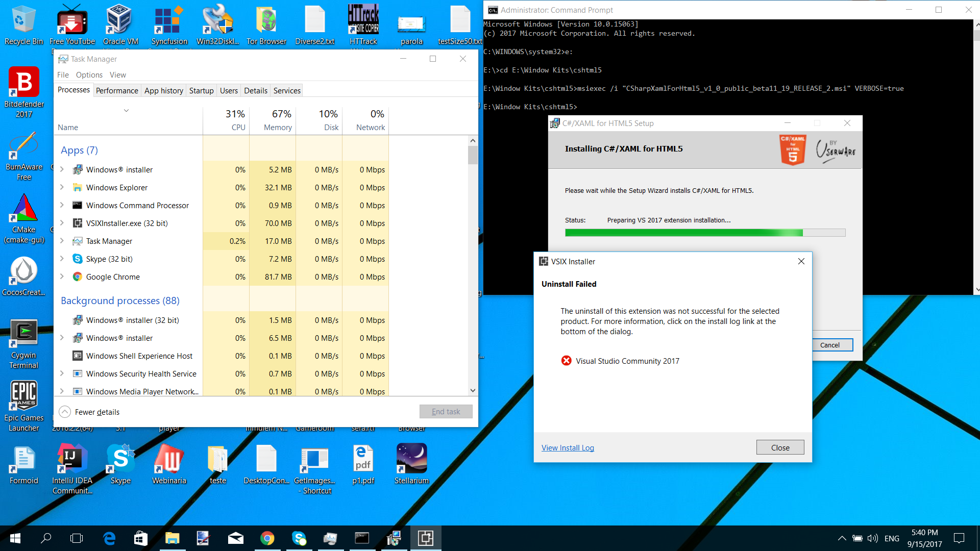Click the setup installation progress bar

point(705,233)
